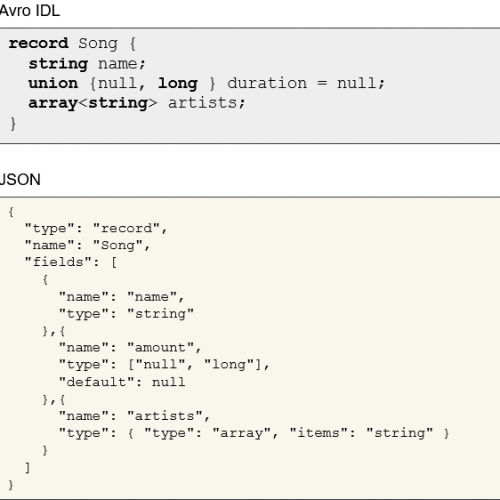Screen dimensions: 500x500
Task: Click the "items" key in the JSON
Action: tap(318, 433)
